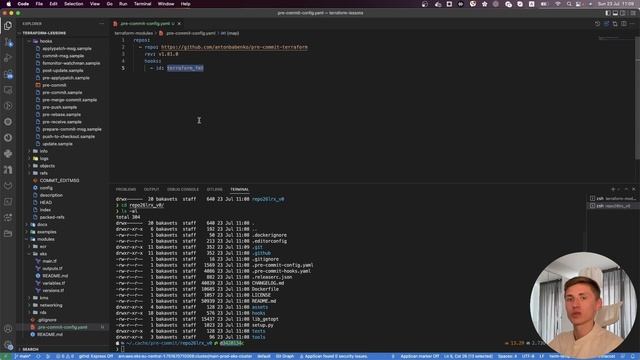The image size is (640, 360).
Task: Click the Wi-Fi icon in menu bar
Action: click(x=558, y=4)
